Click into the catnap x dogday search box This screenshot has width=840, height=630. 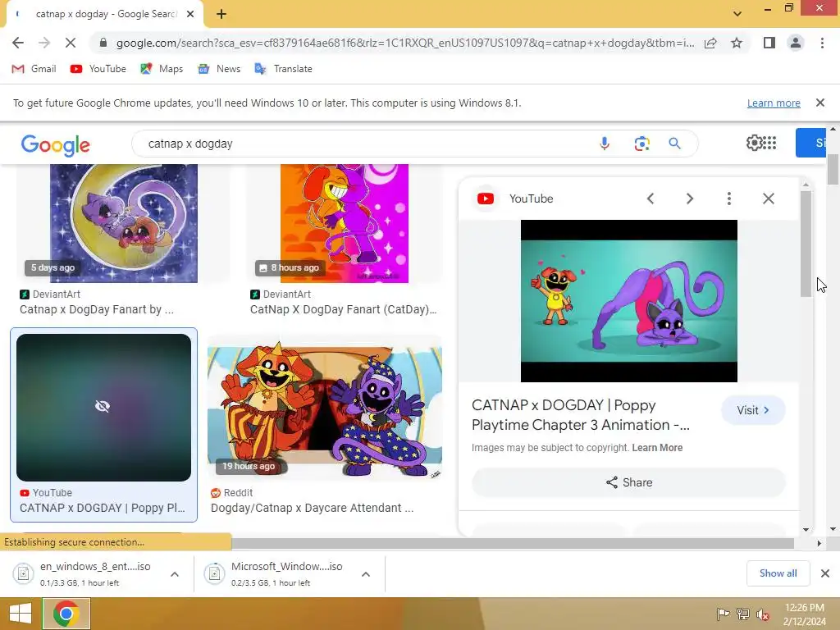[364, 144]
